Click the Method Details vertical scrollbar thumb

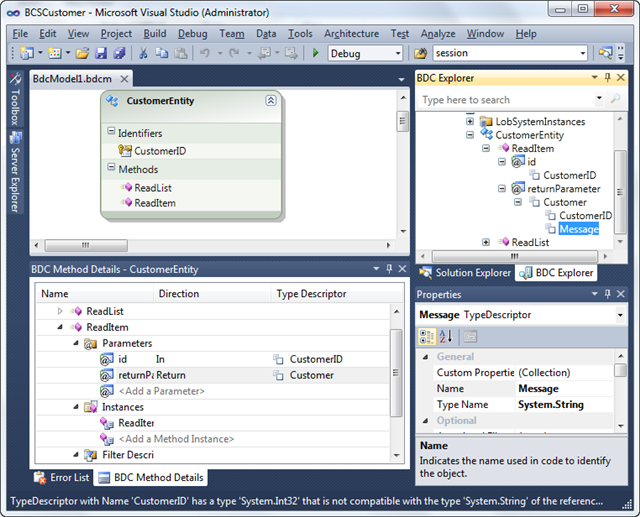pyautogui.click(x=396, y=373)
